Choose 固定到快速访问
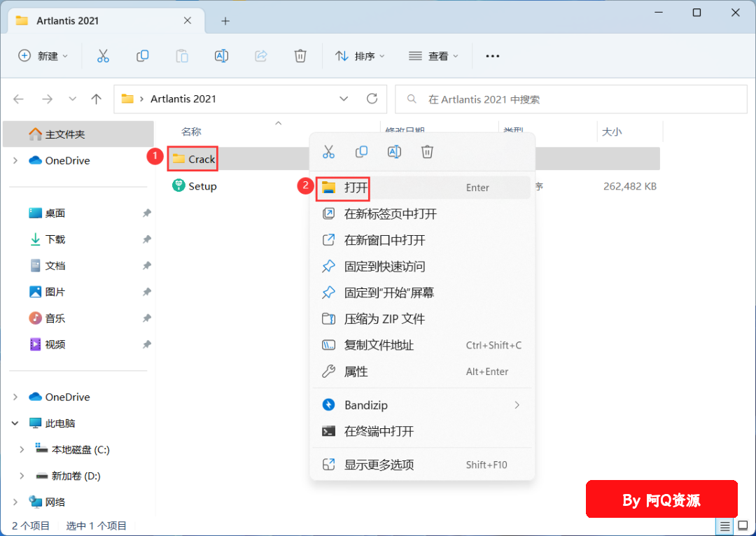The image size is (756, 536). 422,266
